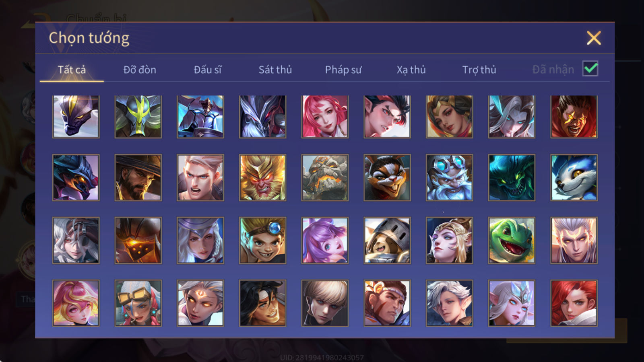Pick the pink-haired female hero in top row
This screenshot has width=644, height=362.
[325, 117]
